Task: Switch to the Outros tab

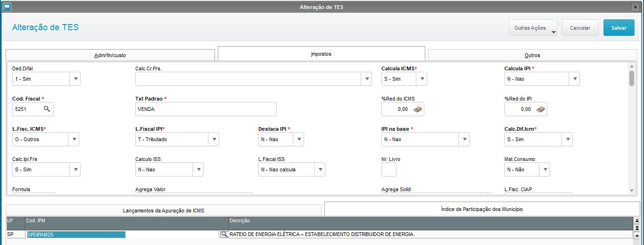Action: tap(532, 55)
